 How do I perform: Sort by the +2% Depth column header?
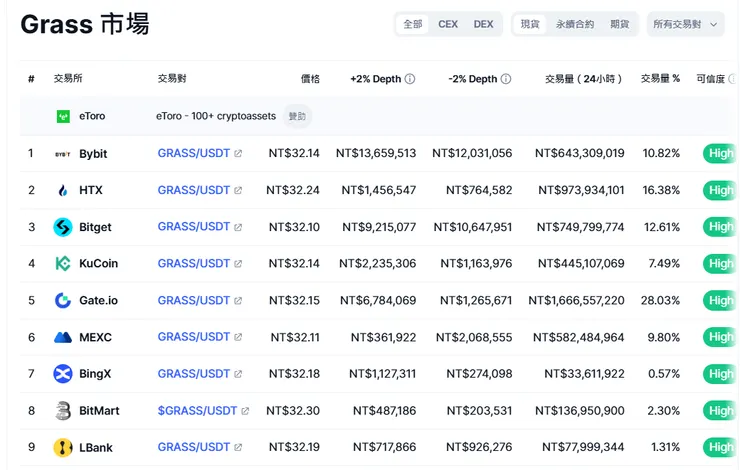pyautogui.click(x=376, y=79)
